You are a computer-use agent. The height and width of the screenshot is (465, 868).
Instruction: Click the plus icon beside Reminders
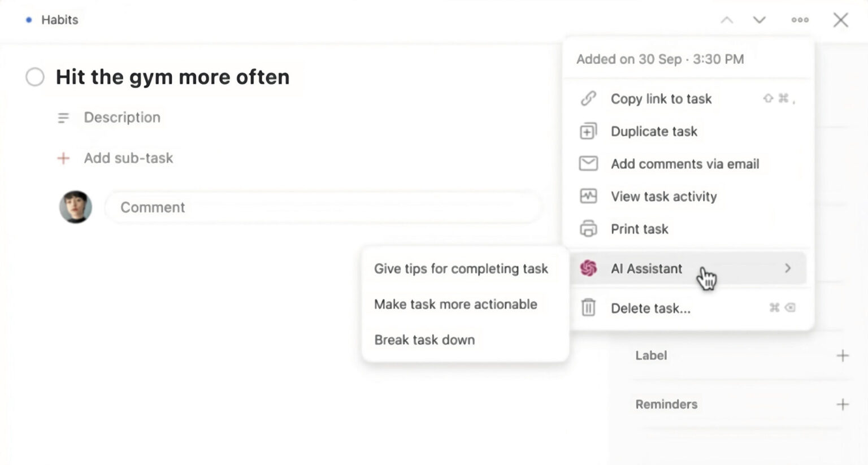843,404
